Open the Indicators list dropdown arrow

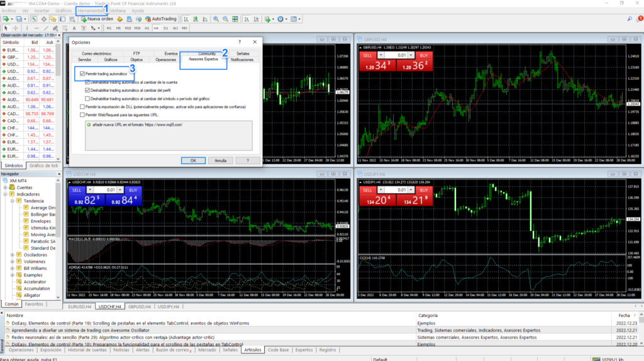273,19
